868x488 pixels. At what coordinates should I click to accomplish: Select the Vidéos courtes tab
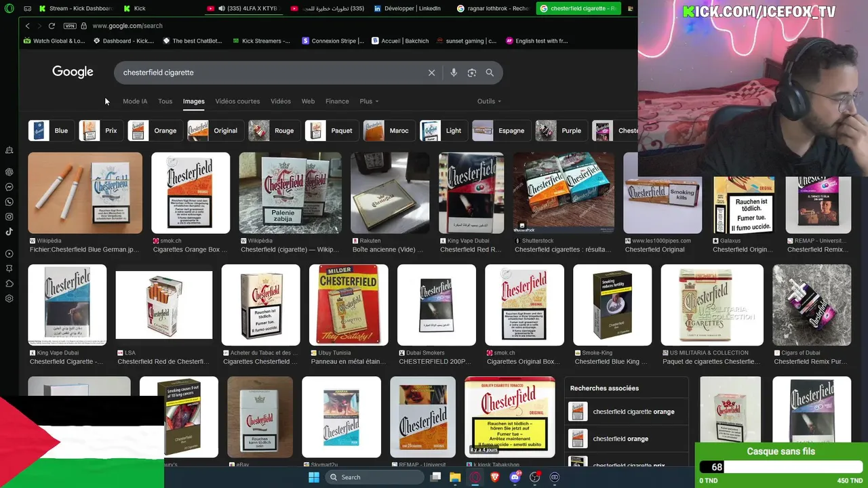[237, 101]
